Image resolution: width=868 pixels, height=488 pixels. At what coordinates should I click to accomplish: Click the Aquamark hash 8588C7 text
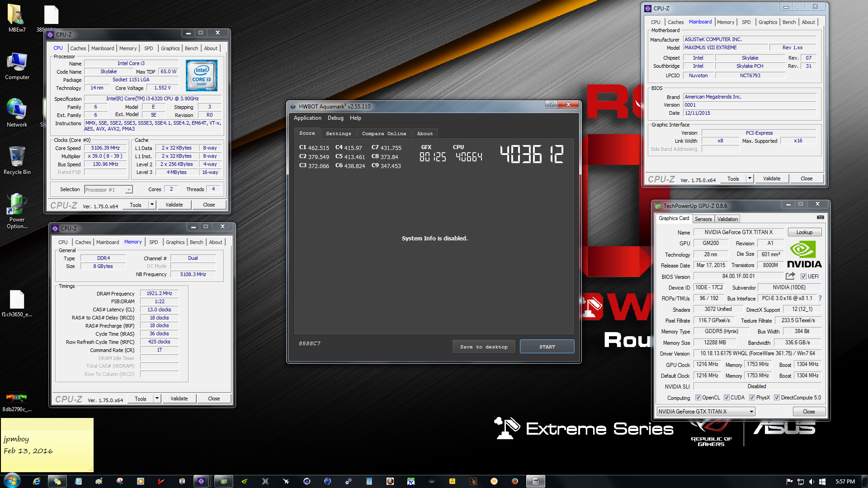[309, 343]
